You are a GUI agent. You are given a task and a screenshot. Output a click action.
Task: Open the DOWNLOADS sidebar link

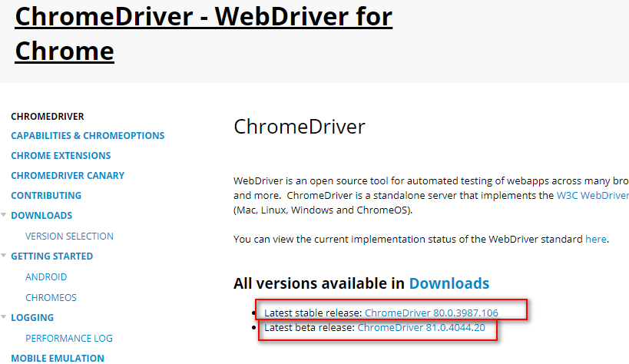point(41,216)
